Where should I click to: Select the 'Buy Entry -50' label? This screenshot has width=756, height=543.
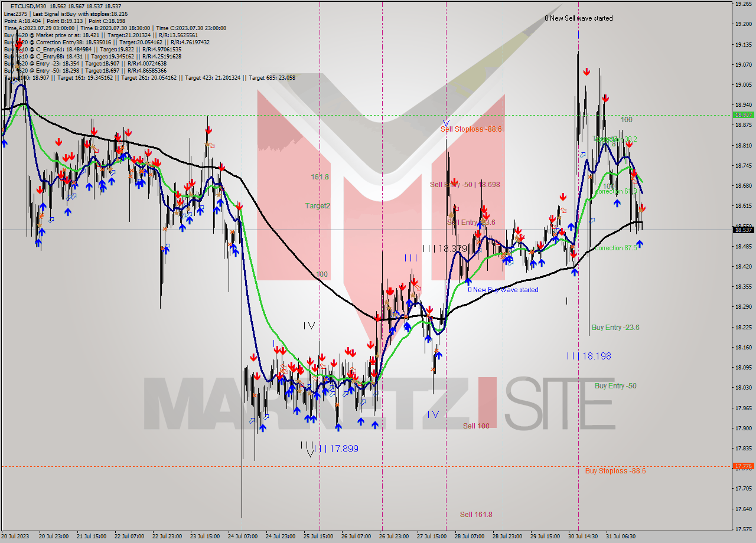tap(615, 386)
